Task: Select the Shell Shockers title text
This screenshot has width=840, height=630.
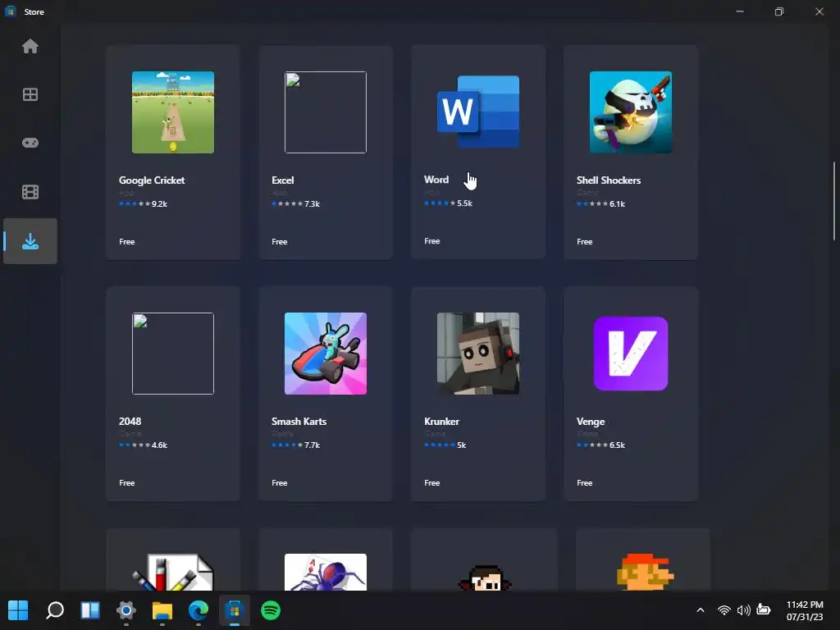Action: (609, 180)
